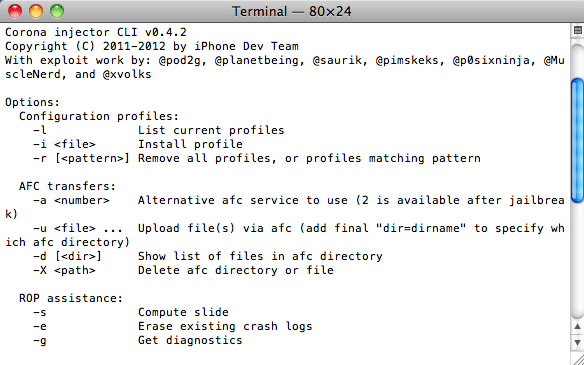Click the "AFC transfers:" heading
This screenshot has width=584, height=365.
coord(68,186)
